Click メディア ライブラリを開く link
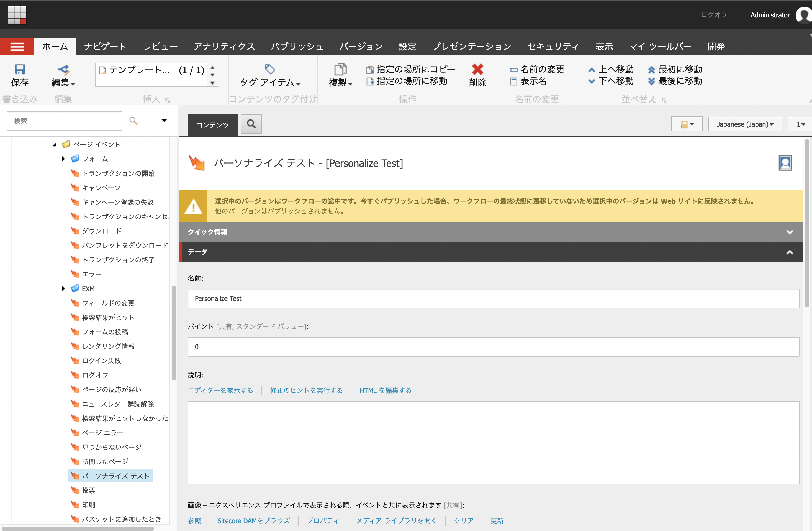Image resolution: width=812 pixels, height=531 pixels. 396,520
